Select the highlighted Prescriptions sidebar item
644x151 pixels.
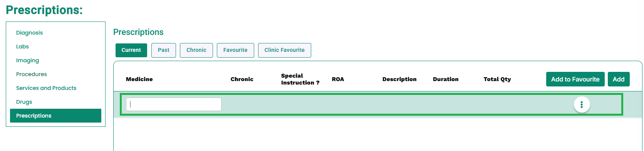click(x=55, y=116)
